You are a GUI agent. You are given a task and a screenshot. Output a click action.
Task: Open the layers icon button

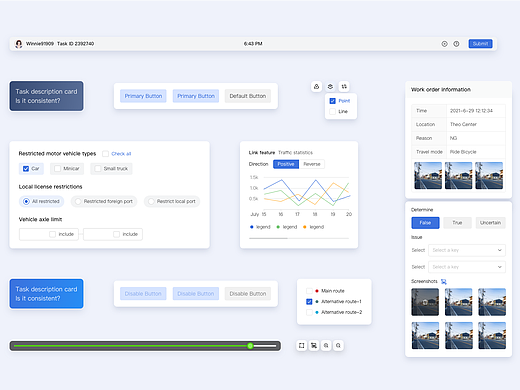(x=330, y=87)
